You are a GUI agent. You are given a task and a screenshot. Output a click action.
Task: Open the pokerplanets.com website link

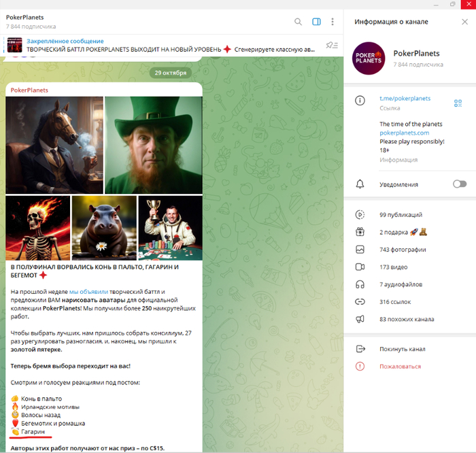click(404, 133)
